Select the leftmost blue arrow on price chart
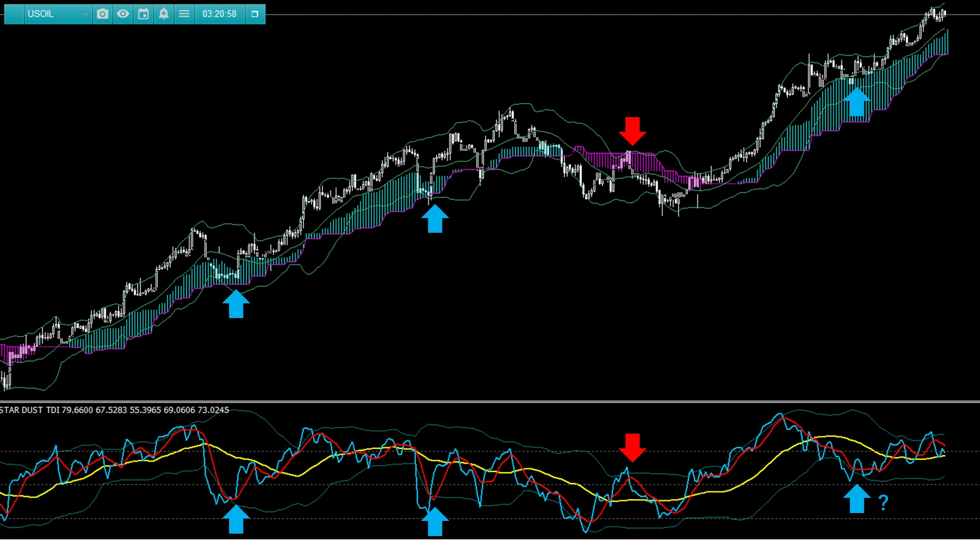Image resolution: width=980 pixels, height=540 pixels. click(x=236, y=304)
